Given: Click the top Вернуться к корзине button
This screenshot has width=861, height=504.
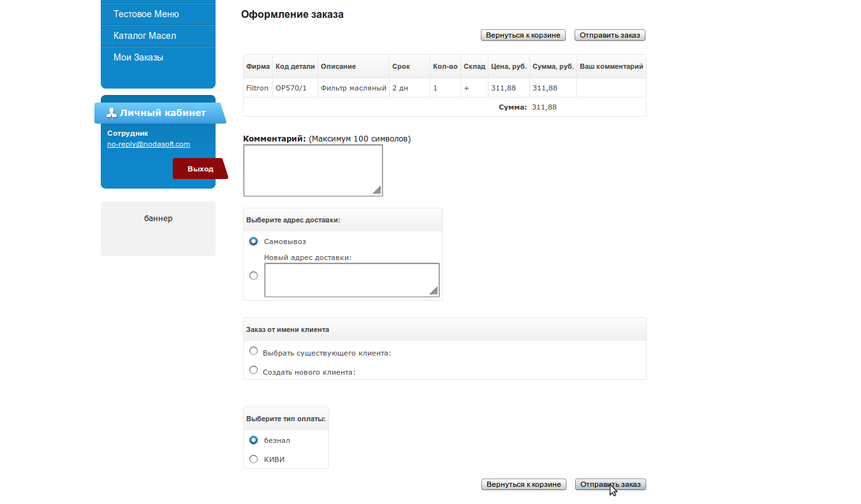Looking at the screenshot, I should point(523,35).
